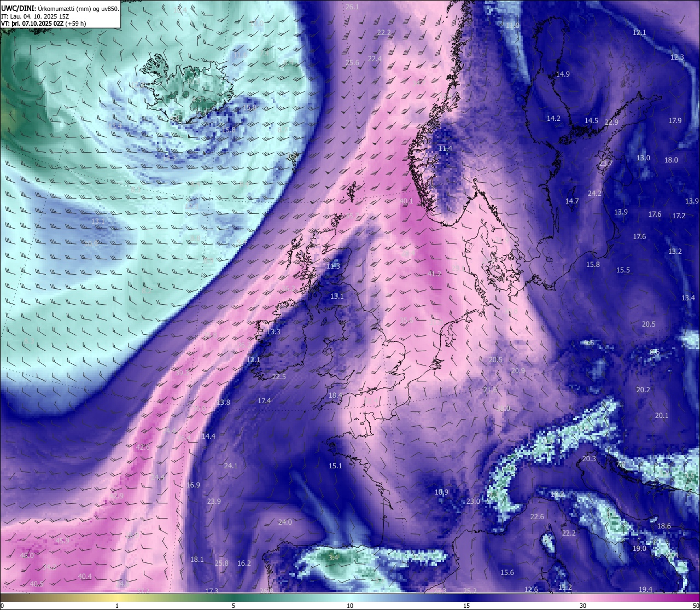Screen dimensions: 700x610
Task: Click the colorbar tick label 50
Action: (x=696, y=606)
